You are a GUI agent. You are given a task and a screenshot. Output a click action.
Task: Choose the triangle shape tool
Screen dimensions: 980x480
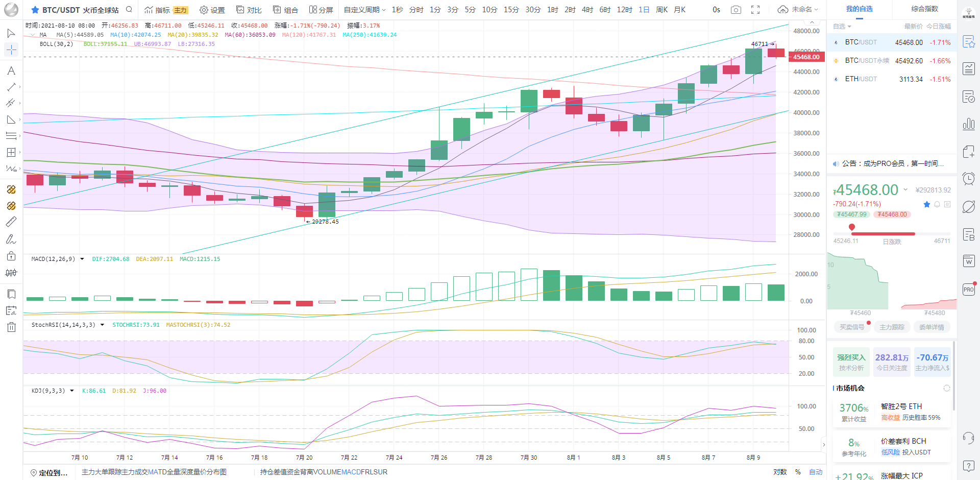tap(11, 119)
